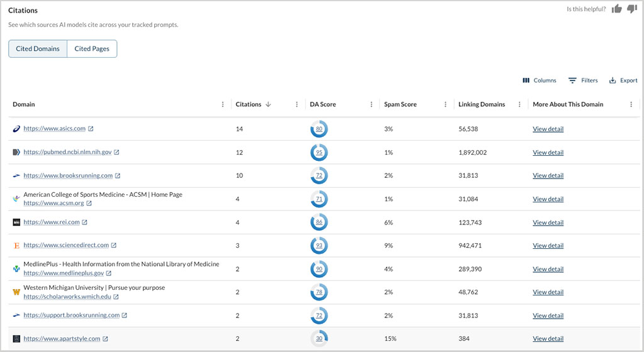Viewport: 644px width, 352px height.
Task: View detail for apartstyle.com
Action: [x=548, y=338]
